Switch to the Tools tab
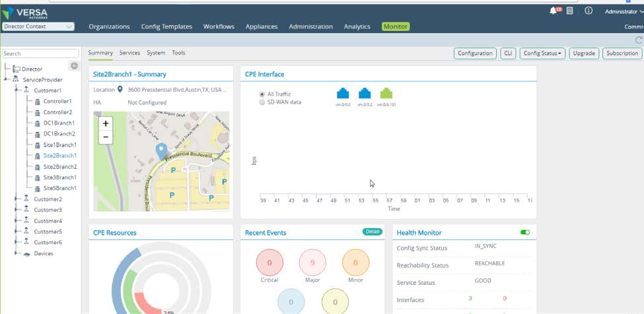The image size is (644, 314). (178, 53)
